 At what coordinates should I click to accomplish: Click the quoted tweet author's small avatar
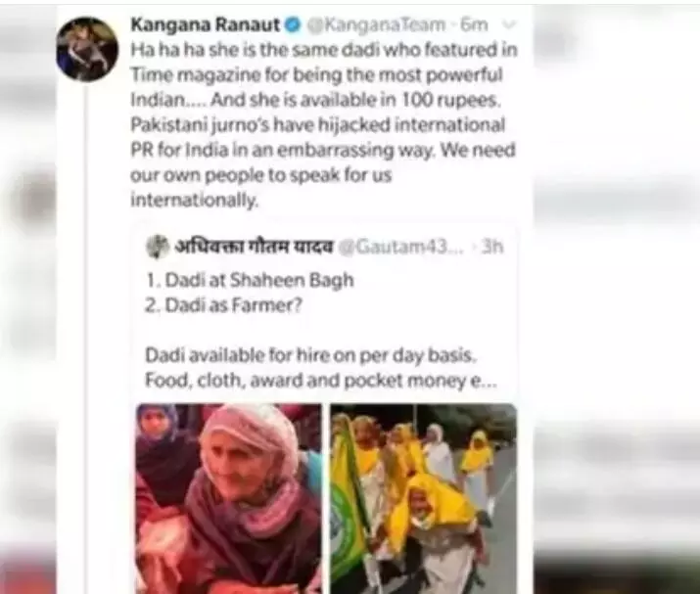coord(158,247)
